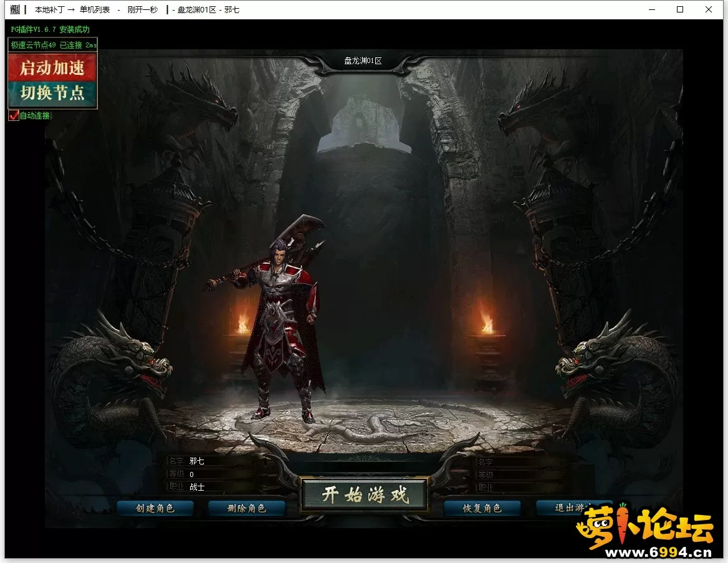Click the class value 战士
728x563 pixels.
tap(197, 487)
